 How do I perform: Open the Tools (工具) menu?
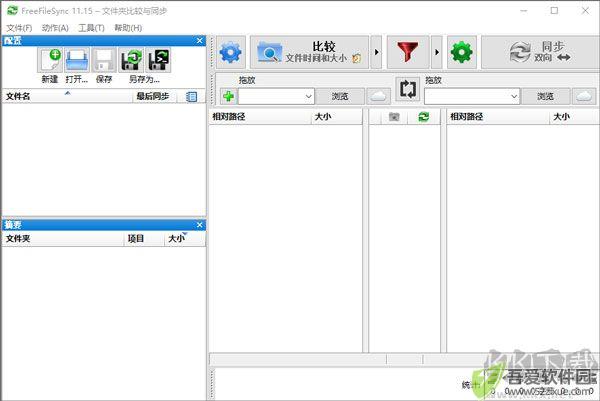(x=91, y=28)
